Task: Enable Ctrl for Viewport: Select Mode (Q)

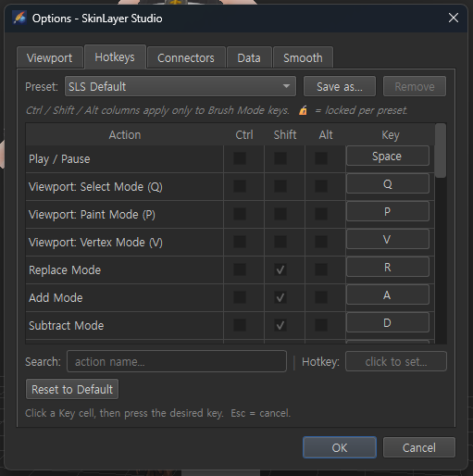Action: 240,186
